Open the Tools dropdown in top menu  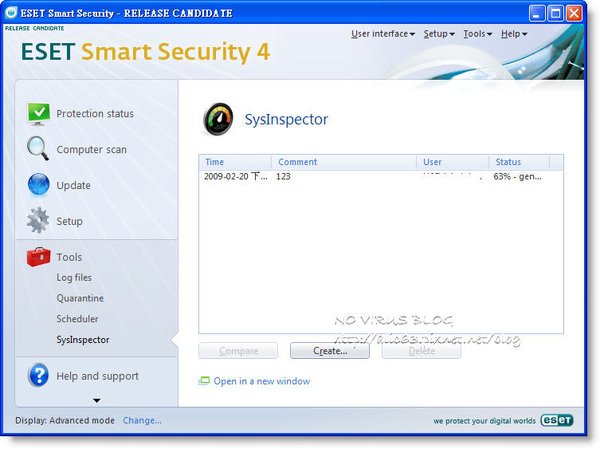tap(478, 34)
